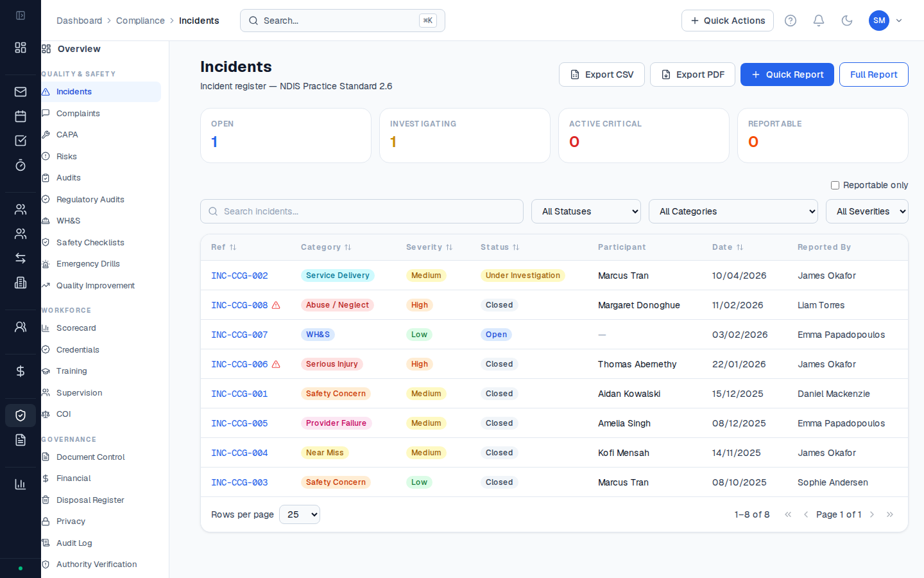Open Complaints in the sidebar
Viewport: 924px width, 578px height.
[x=101, y=113]
